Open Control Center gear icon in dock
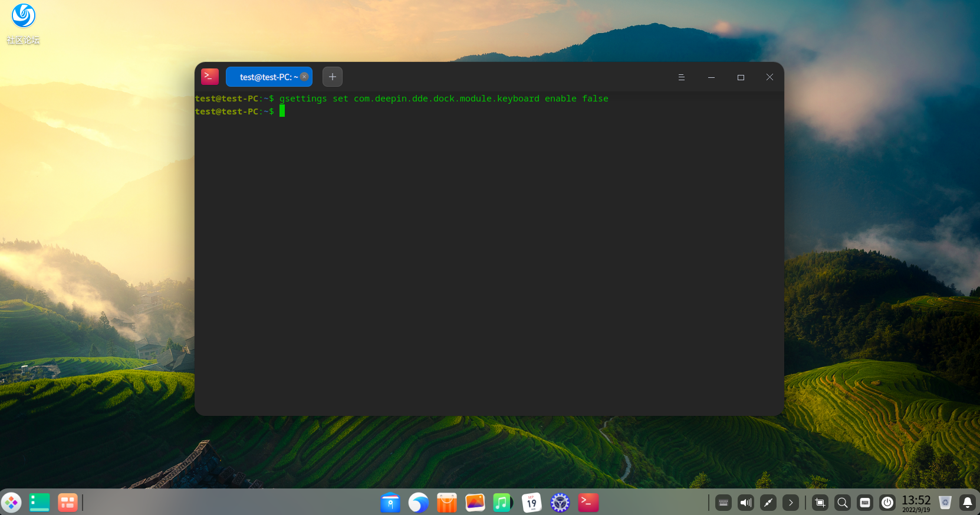This screenshot has width=980, height=515. pos(560,503)
